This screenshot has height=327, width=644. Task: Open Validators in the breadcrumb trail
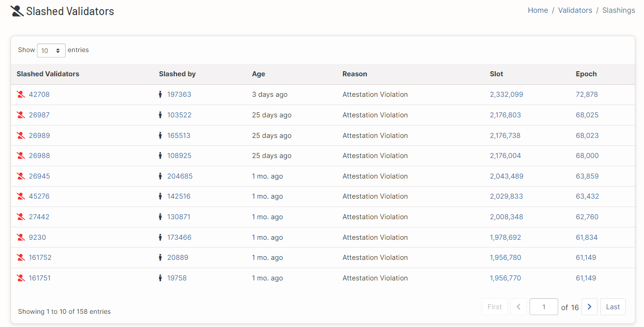coord(575,11)
